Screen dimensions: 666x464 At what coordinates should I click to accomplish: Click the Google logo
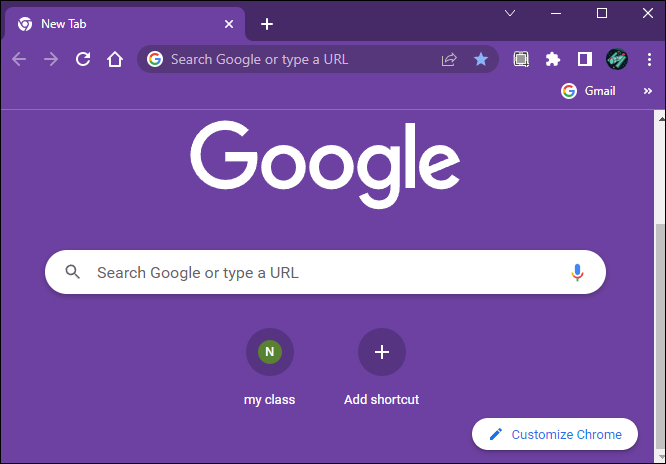tap(325, 165)
